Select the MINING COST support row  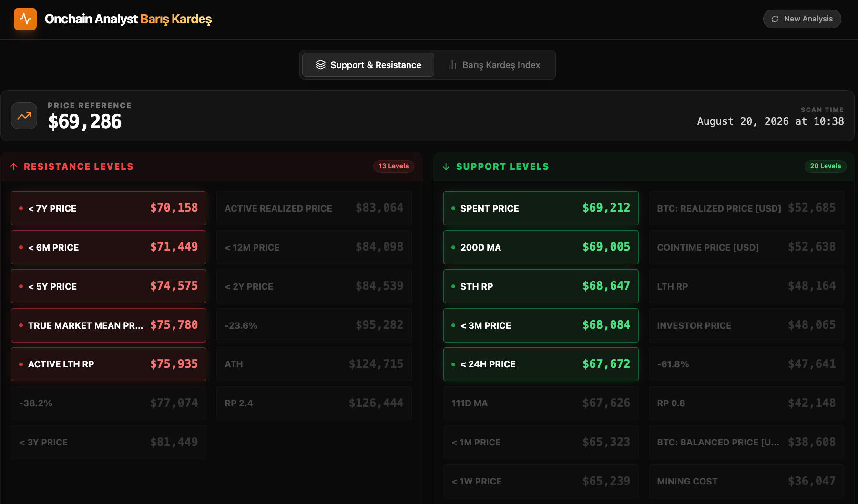746,482
